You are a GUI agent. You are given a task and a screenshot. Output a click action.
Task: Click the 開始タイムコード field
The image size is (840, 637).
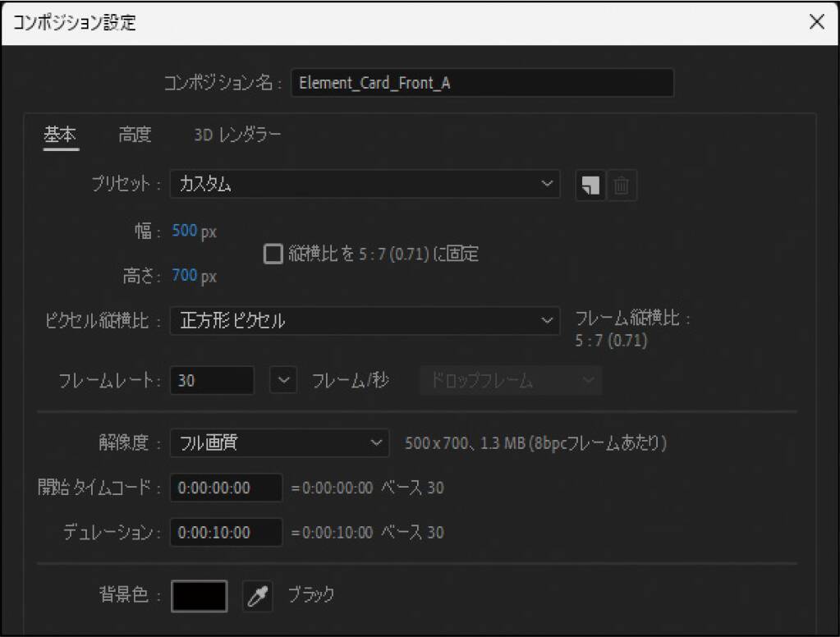pos(226,488)
